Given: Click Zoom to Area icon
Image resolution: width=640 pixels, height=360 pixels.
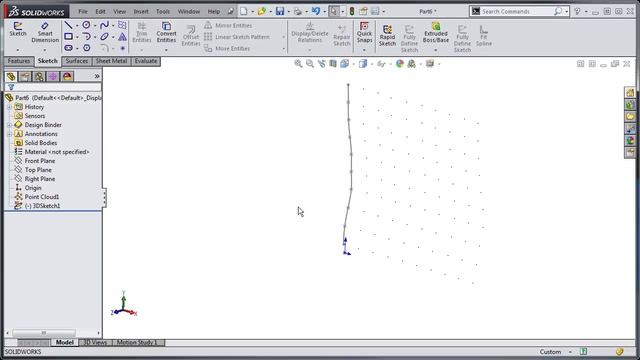Looking at the screenshot, I should click(x=310, y=64).
